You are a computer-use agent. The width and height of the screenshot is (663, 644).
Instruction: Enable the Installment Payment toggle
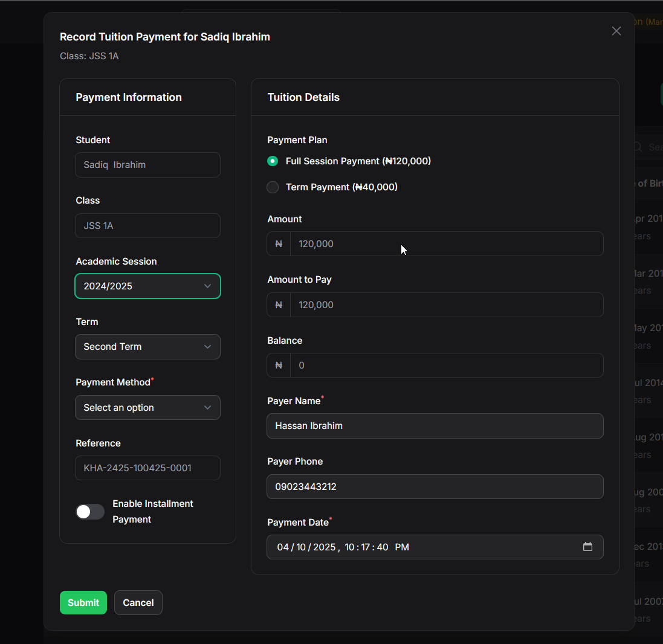pyautogui.click(x=90, y=512)
